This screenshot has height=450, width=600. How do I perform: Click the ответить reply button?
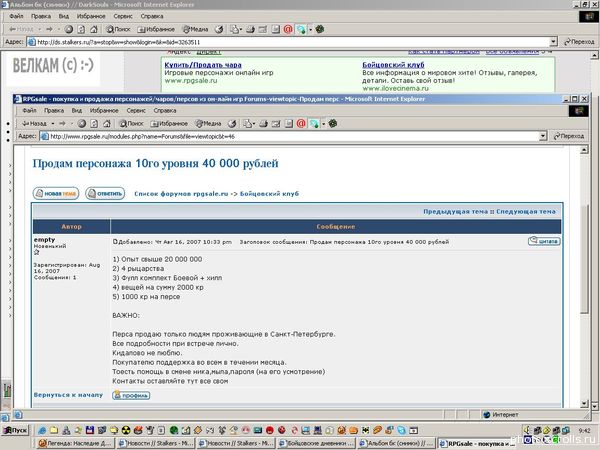point(105,193)
